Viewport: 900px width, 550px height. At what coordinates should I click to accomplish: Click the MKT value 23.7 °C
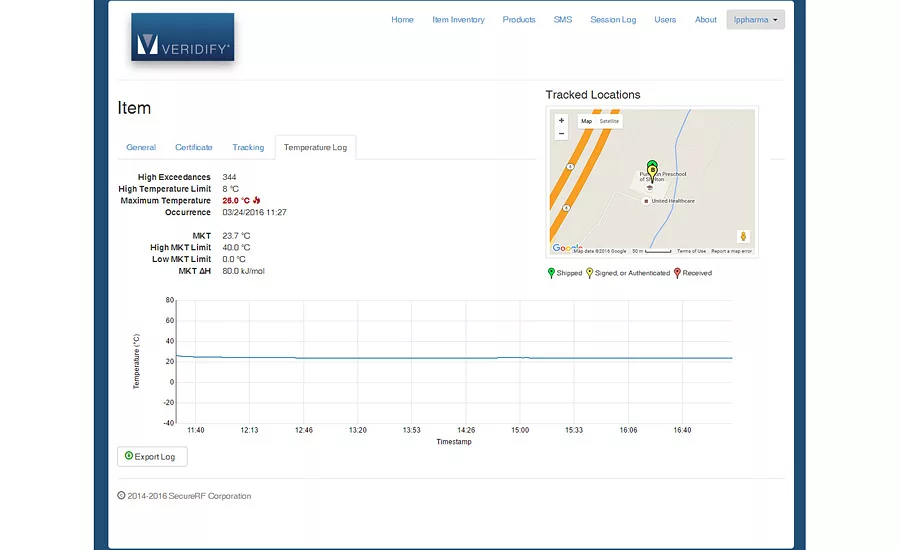(x=236, y=236)
